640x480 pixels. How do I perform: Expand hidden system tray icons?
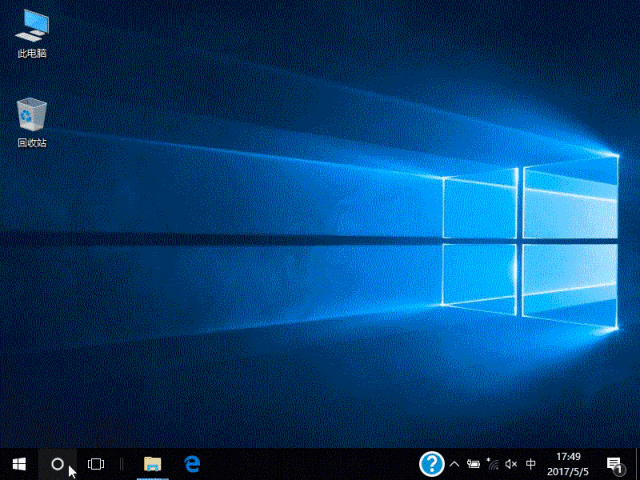point(454,464)
